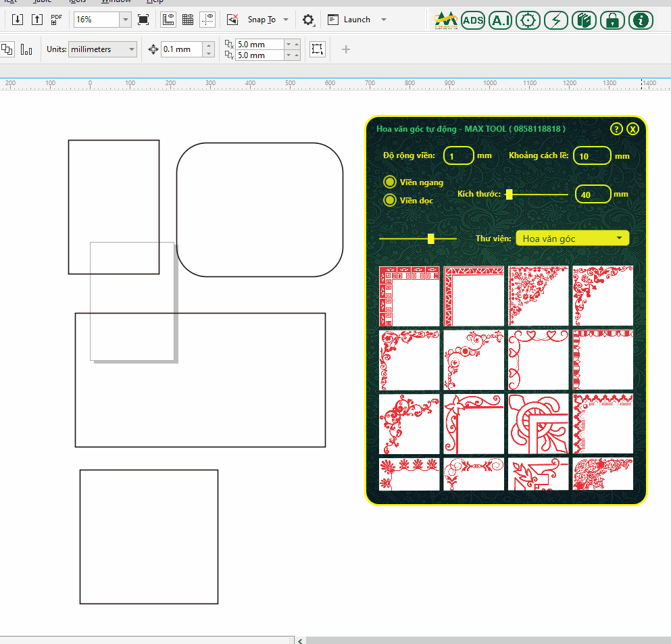Open the Snap To menu

[286, 20]
